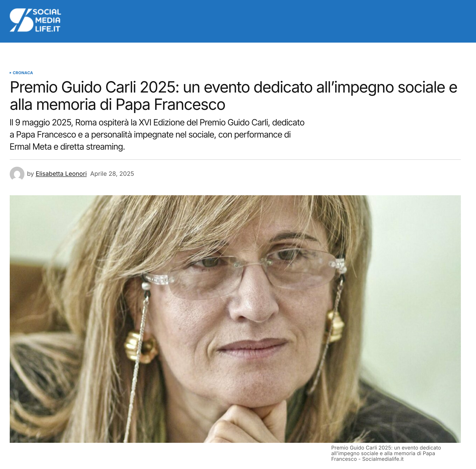Click the word "by" before author name
The image size is (476, 469).
pos(30,174)
